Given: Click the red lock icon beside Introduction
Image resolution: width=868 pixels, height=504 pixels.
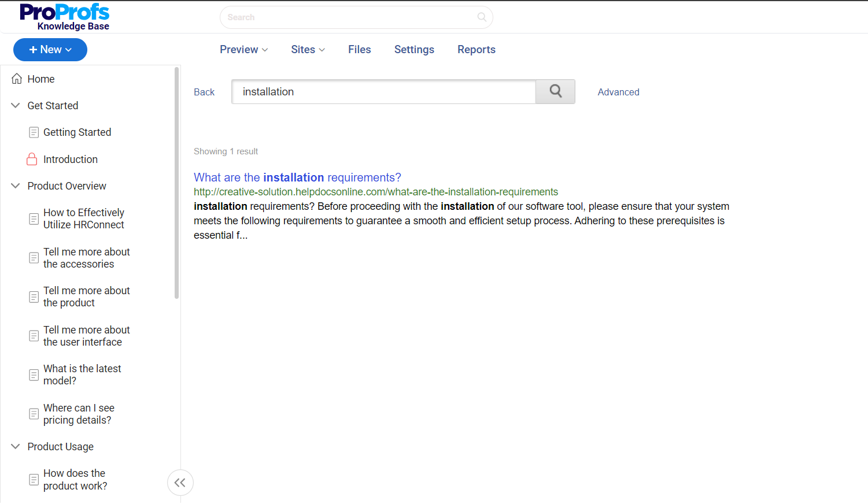Looking at the screenshot, I should 32,159.
